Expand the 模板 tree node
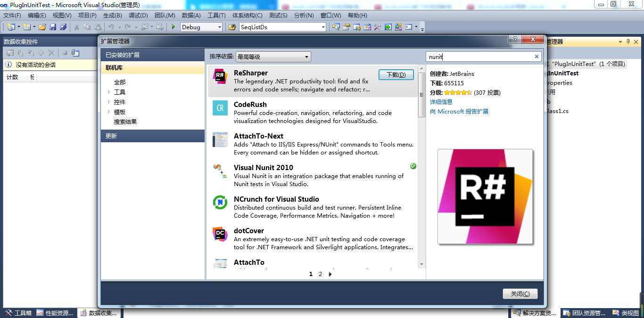The height and width of the screenshot is (318, 644). [x=109, y=112]
